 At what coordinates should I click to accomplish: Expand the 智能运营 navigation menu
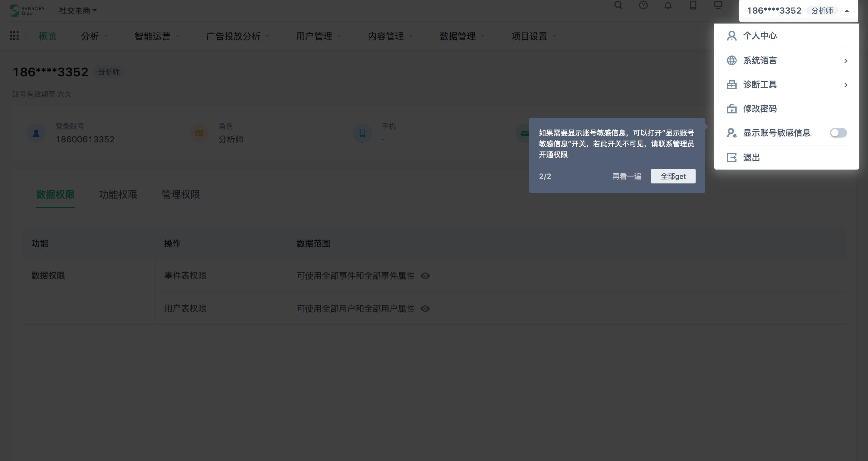click(x=157, y=36)
